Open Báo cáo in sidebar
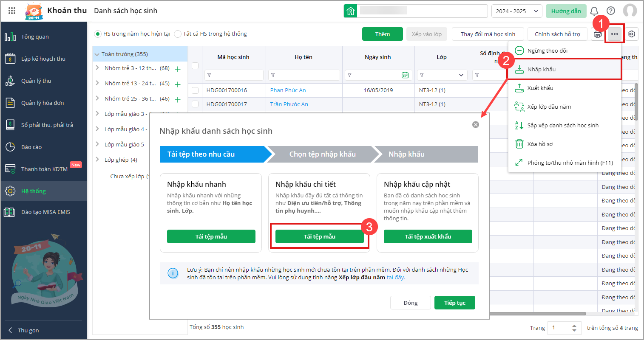Image resolution: width=644 pixels, height=340 pixels. [x=44, y=147]
